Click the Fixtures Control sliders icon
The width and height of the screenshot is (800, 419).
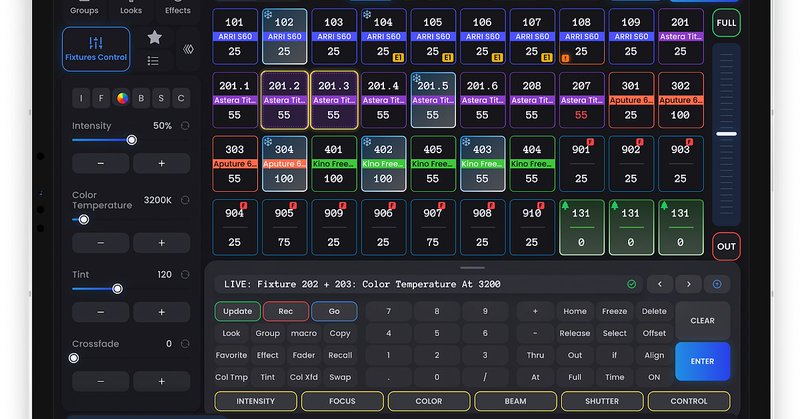96,42
